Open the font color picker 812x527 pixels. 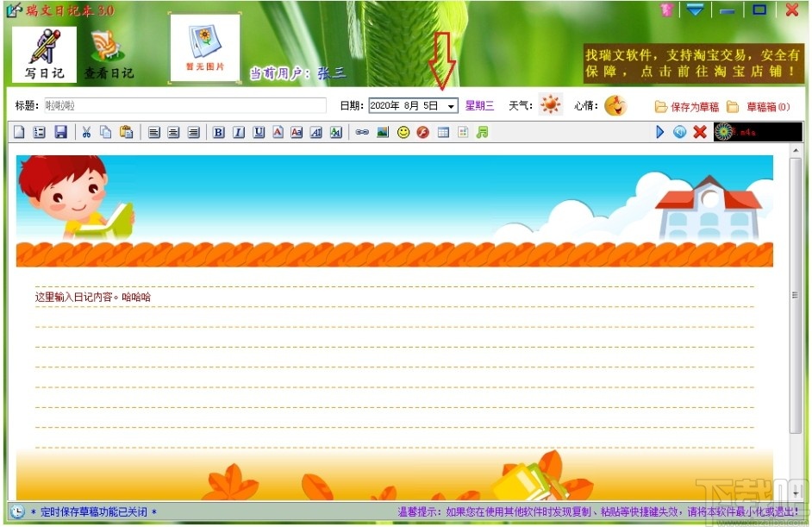pos(278,133)
